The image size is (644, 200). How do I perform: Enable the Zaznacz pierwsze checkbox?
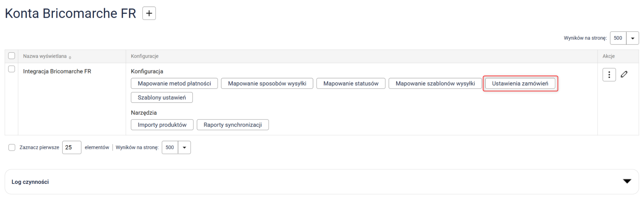click(12, 148)
